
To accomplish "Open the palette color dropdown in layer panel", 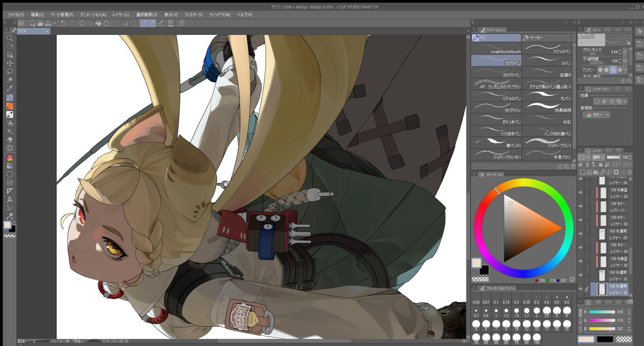I will [583, 157].
